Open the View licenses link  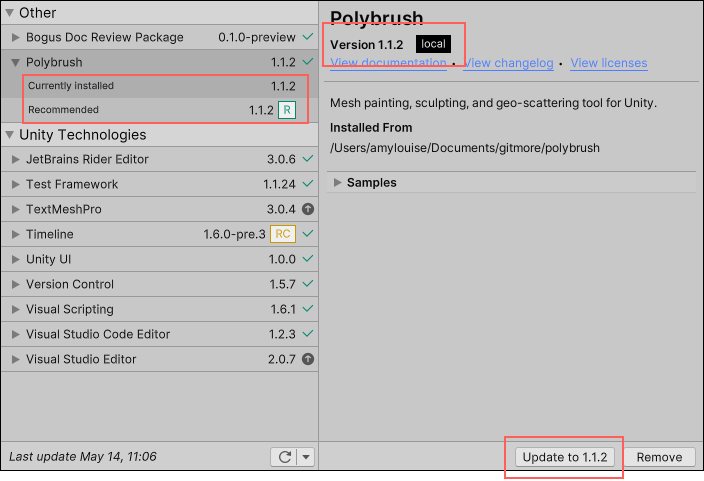pos(609,63)
